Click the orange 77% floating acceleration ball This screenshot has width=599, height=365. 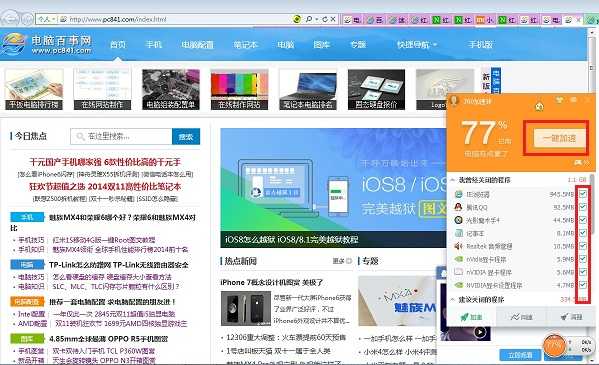(554, 345)
